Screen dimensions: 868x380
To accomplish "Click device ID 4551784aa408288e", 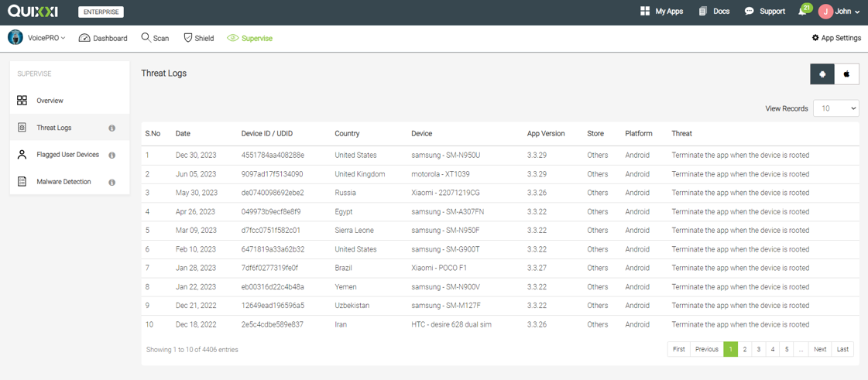I will pyautogui.click(x=273, y=156).
